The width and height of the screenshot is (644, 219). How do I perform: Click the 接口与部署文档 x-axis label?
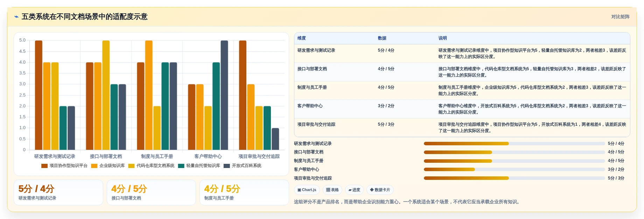(x=106, y=156)
